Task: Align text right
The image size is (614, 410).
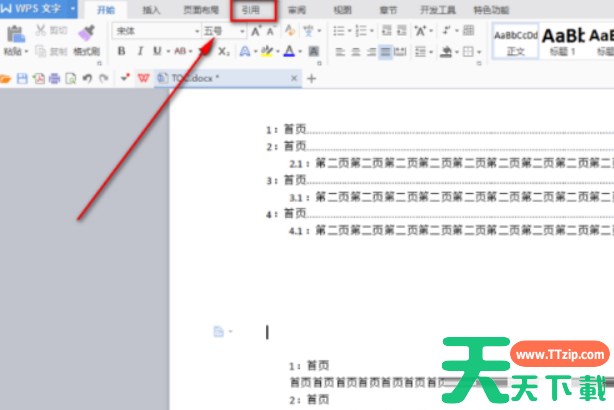Action: (x=371, y=52)
